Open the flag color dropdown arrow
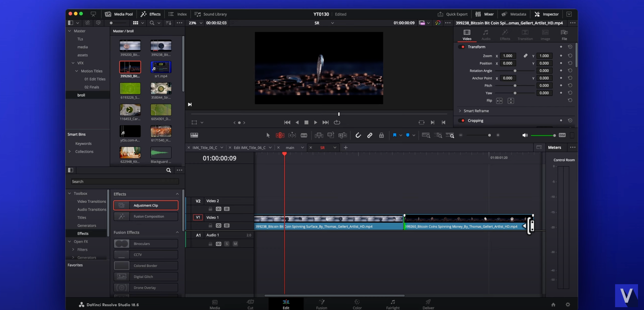The image size is (644, 310). tap(401, 135)
